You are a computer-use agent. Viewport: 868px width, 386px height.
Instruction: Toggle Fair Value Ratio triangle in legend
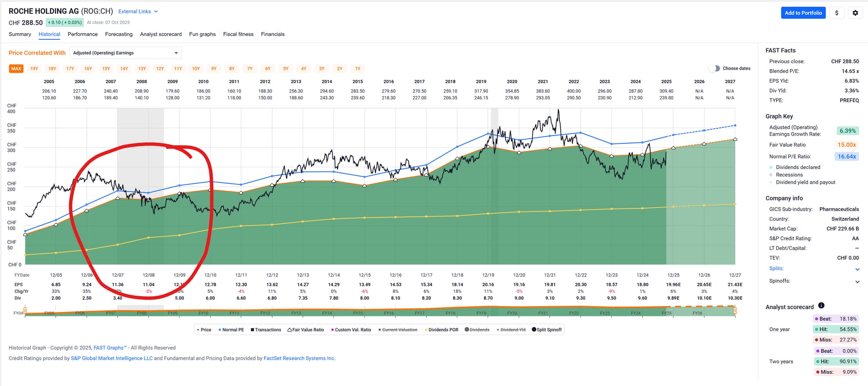306,330
